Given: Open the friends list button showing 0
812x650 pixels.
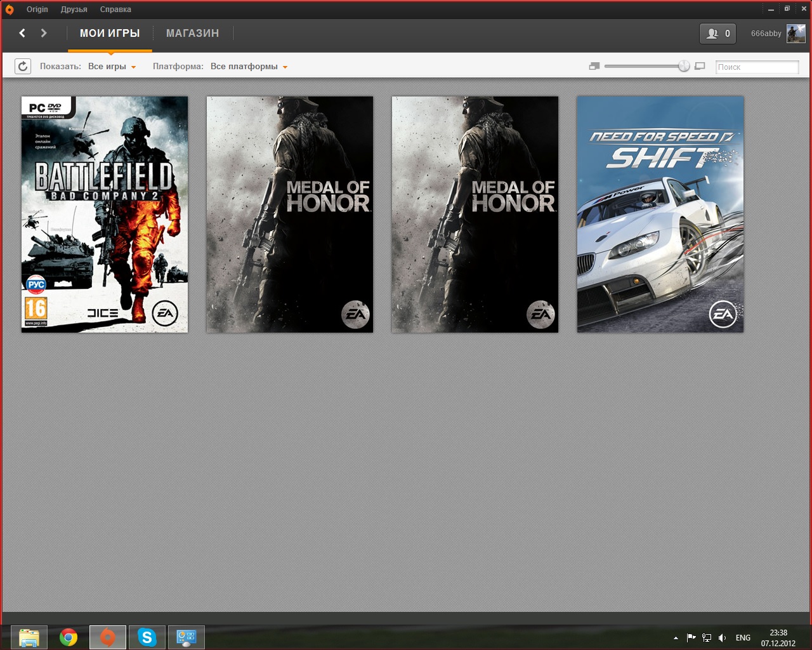Looking at the screenshot, I should 717,34.
